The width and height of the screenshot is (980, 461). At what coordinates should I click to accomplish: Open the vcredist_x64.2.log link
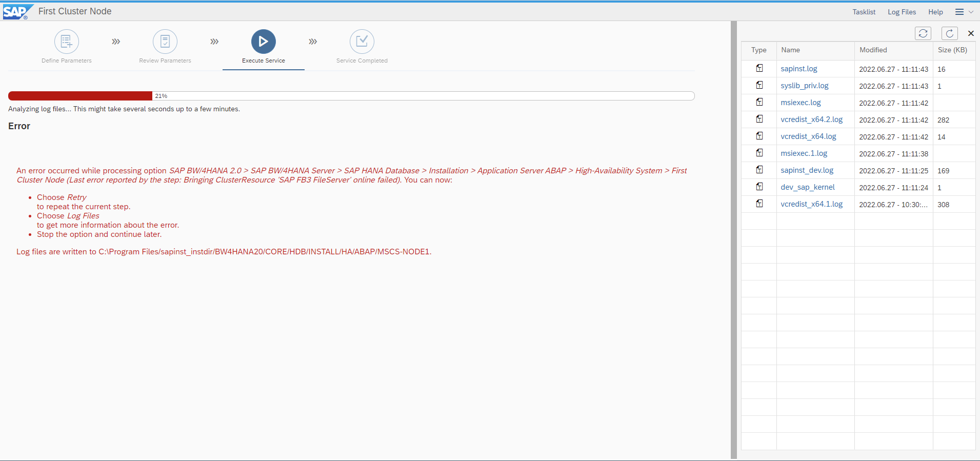[812, 119]
